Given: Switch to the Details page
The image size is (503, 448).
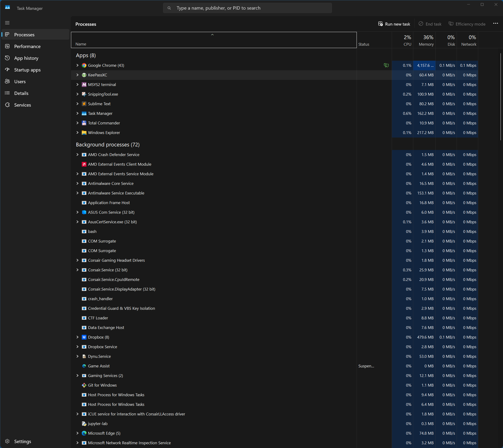Looking at the screenshot, I should [x=35, y=93].
